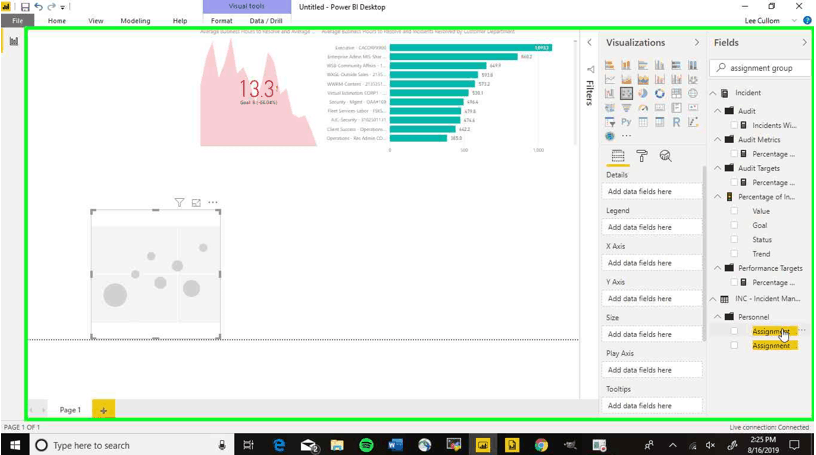Image resolution: width=816 pixels, height=455 pixels.
Task: Select the Map globe visualization
Action: click(x=693, y=93)
